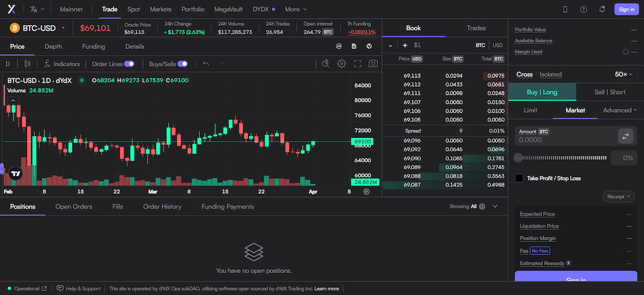Switch to the Details tab

click(x=135, y=46)
